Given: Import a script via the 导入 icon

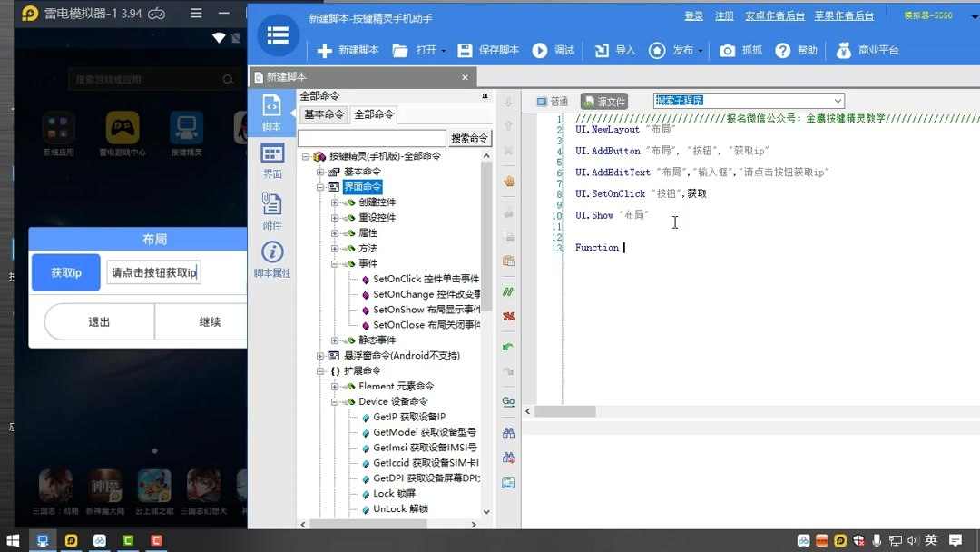Looking at the screenshot, I should [604, 51].
